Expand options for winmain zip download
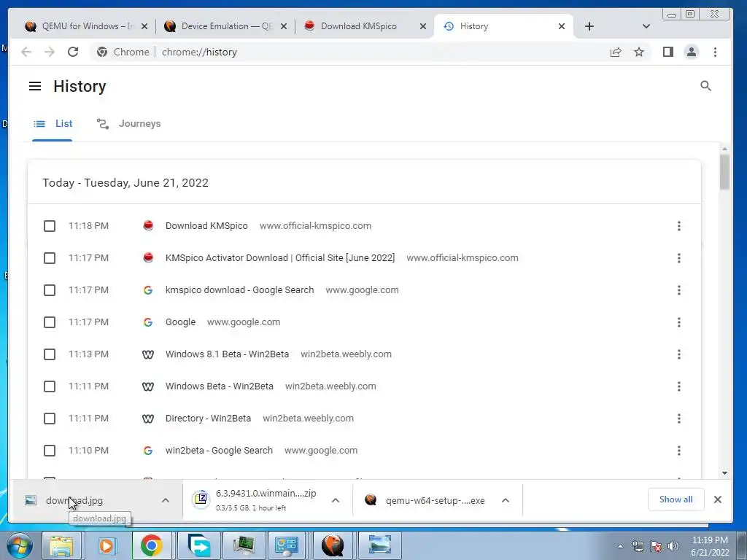The height and width of the screenshot is (560, 747). click(x=336, y=500)
